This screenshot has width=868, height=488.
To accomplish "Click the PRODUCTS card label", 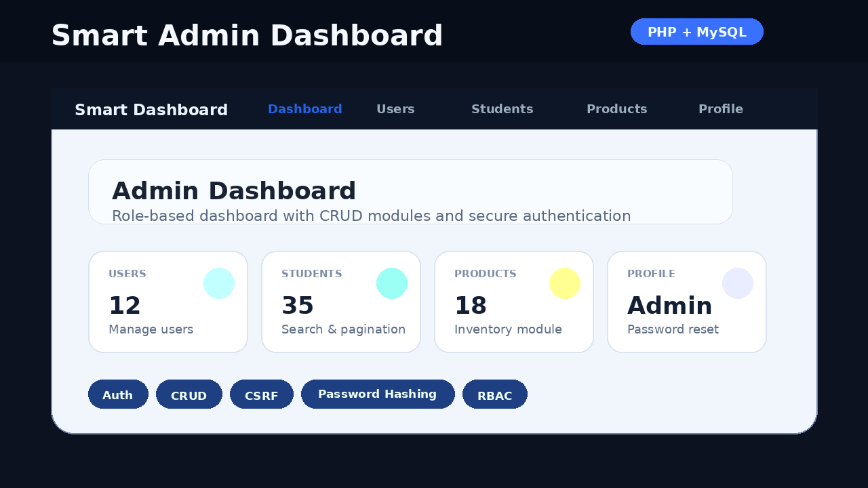I will [486, 274].
